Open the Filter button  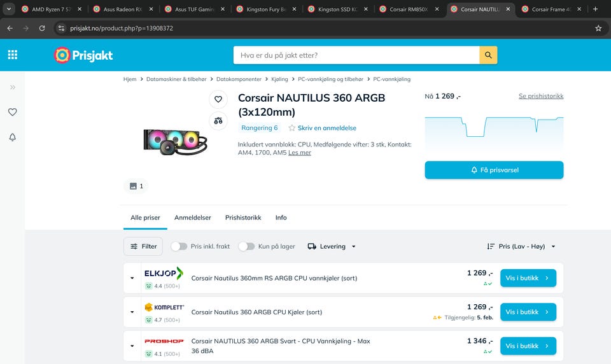coord(143,246)
